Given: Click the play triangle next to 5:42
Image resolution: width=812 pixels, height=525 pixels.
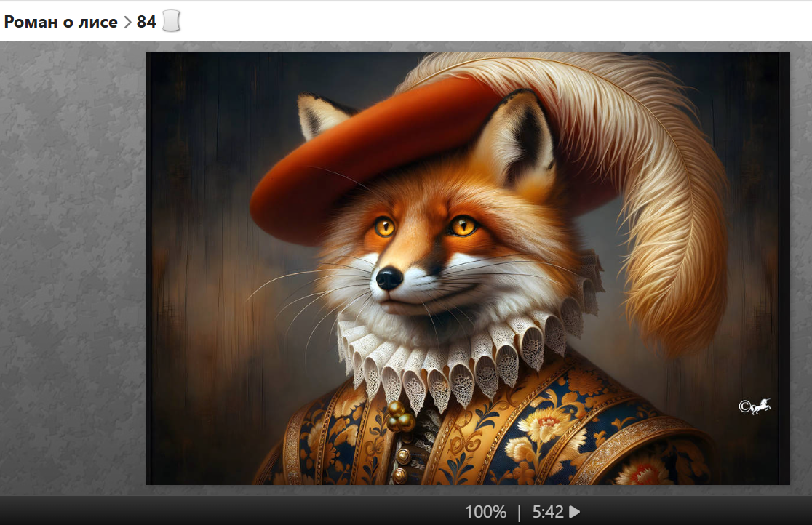Looking at the screenshot, I should pos(575,512).
